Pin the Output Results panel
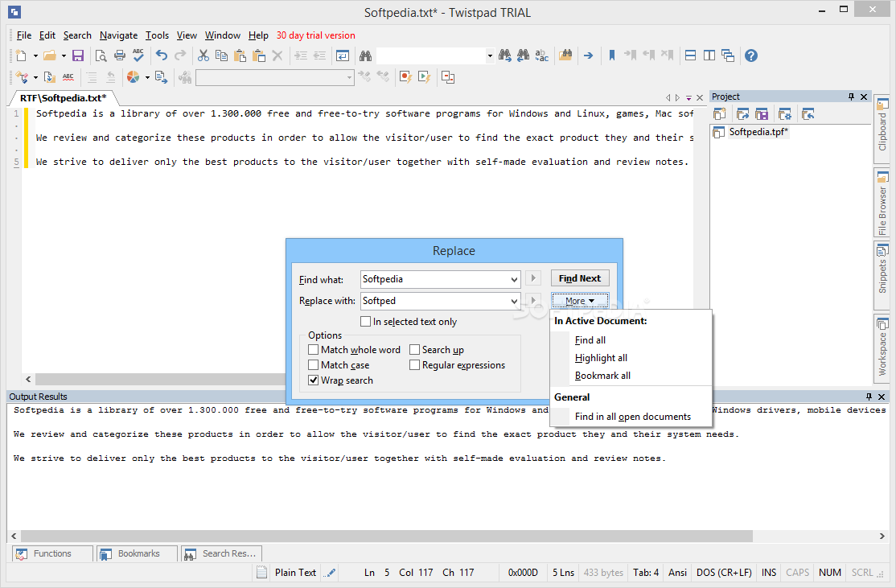Image resolution: width=896 pixels, height=588 pixels. click(x=869, y=397)
